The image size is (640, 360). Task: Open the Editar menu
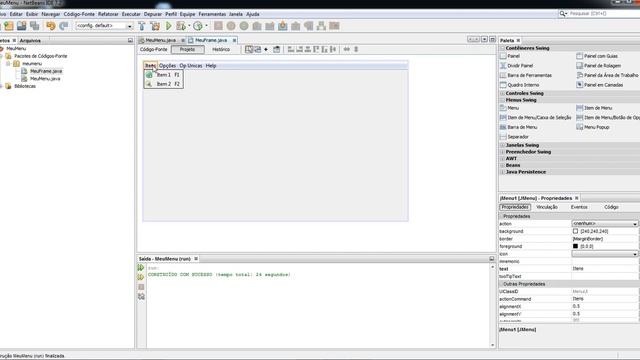pos(16,14)
